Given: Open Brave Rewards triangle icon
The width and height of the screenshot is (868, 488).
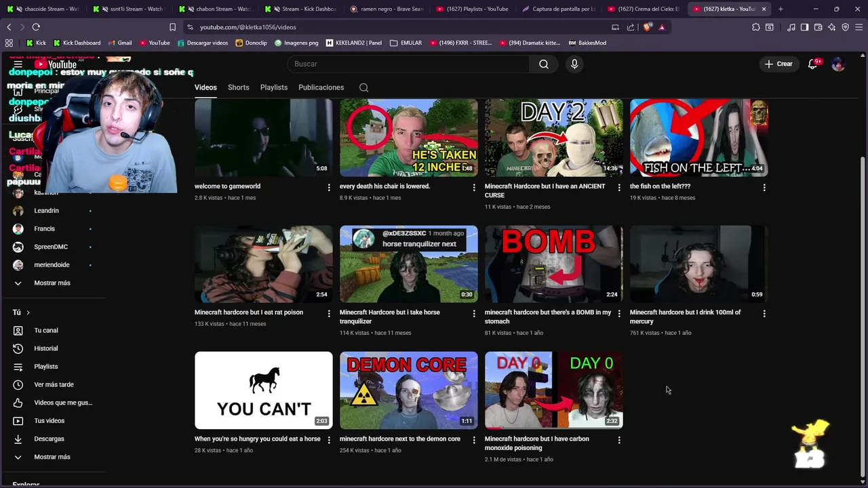Looking at the screenshot, I should pos(662,27).
